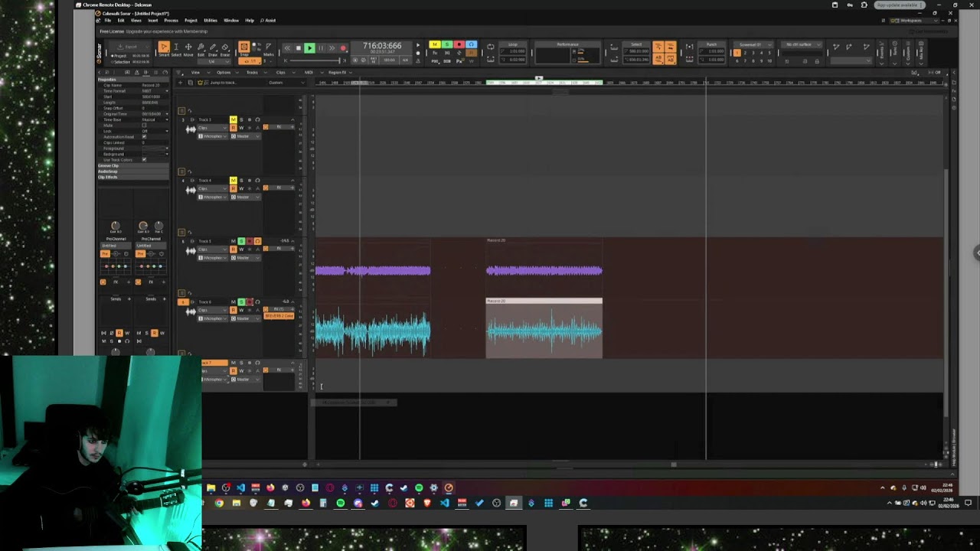Toggle Use Track Colors checkbox
This screenshot has height=551, width=980.
click(144, 159)
